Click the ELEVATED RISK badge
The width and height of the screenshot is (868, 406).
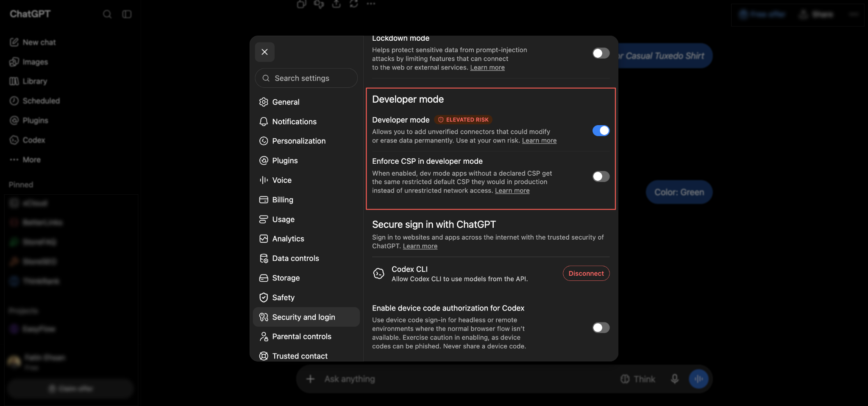tap(463, 120)
